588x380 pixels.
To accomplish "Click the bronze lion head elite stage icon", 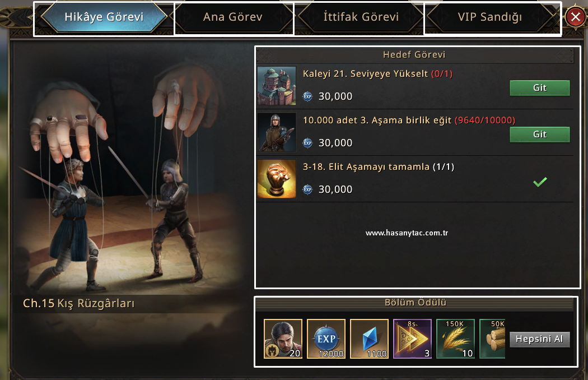I will 277,179.
